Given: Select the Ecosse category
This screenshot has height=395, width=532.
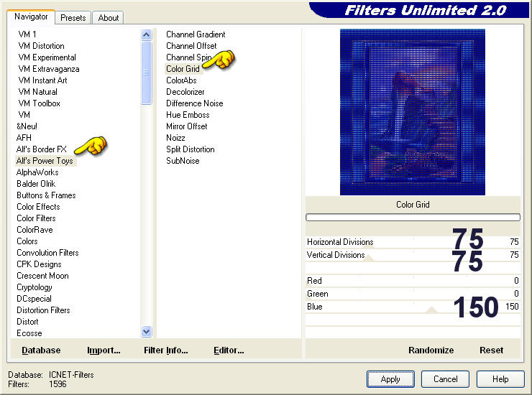Looking at the screenshot, I should [29, 334].
